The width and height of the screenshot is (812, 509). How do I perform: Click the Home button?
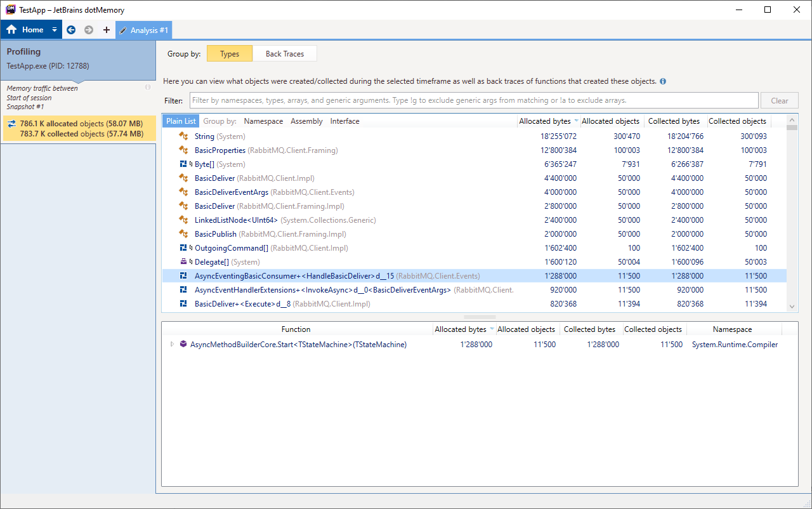click(x=25, y=30)
